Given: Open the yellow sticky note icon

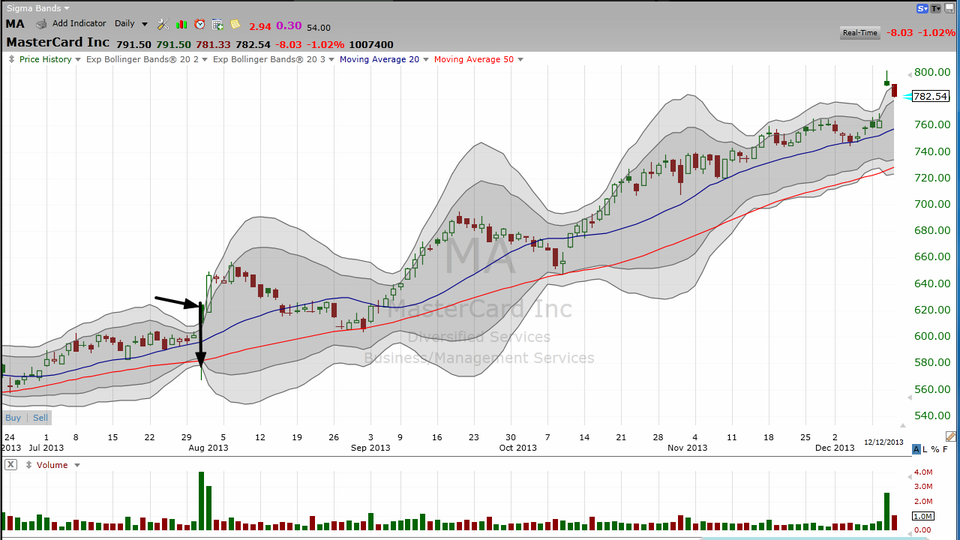Looking at the screenshot, I should click(235, 24).
